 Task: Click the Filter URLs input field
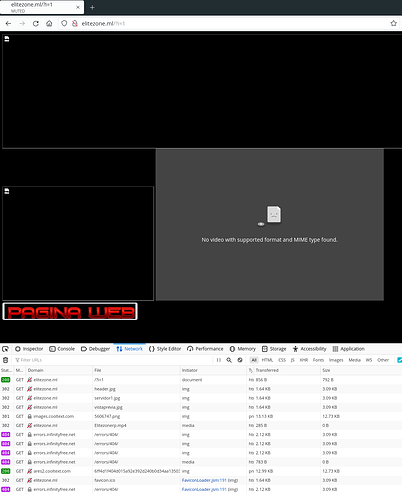[x=113, y=360]
